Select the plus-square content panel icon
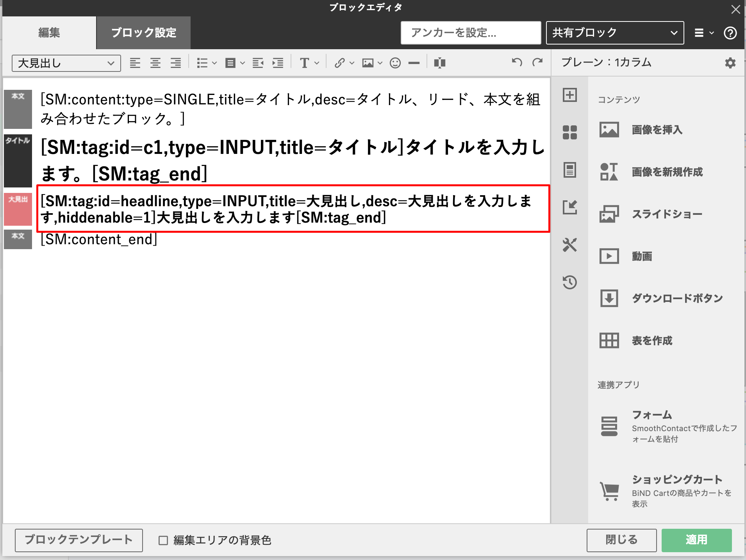The height and width of the screenshot is (560, 746). pos(570,95)
